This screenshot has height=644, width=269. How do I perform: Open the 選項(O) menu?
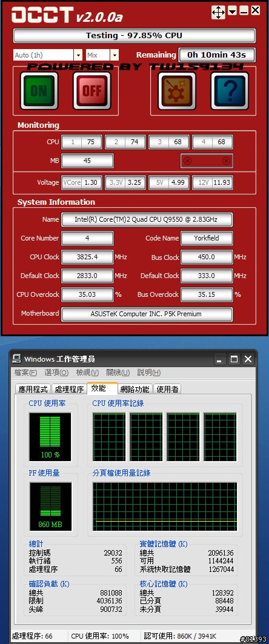click(x=56, y=373)
